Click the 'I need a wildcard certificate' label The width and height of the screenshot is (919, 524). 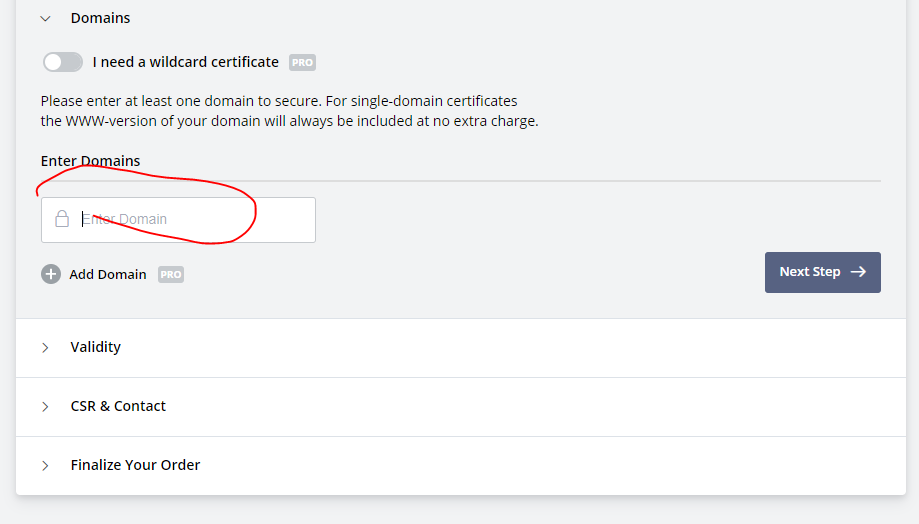tap(186, 62)
